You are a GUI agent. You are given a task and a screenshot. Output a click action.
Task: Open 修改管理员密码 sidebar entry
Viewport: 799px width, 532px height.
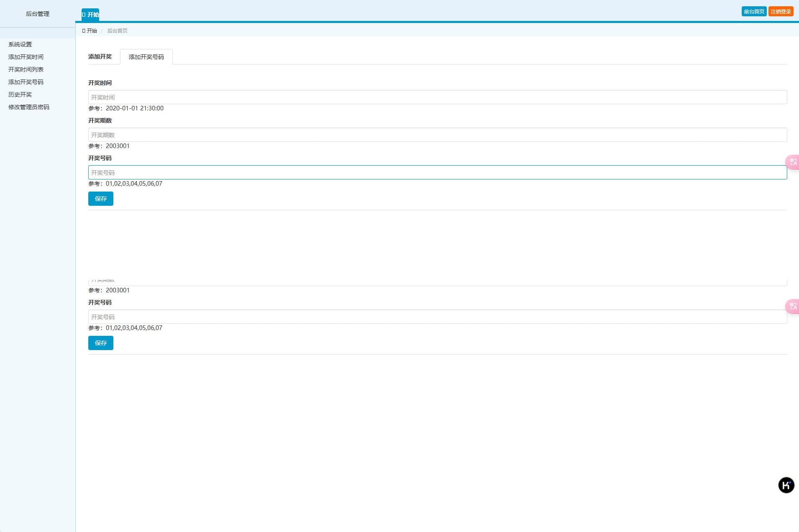pyautogui.click(x=29, y=107)
